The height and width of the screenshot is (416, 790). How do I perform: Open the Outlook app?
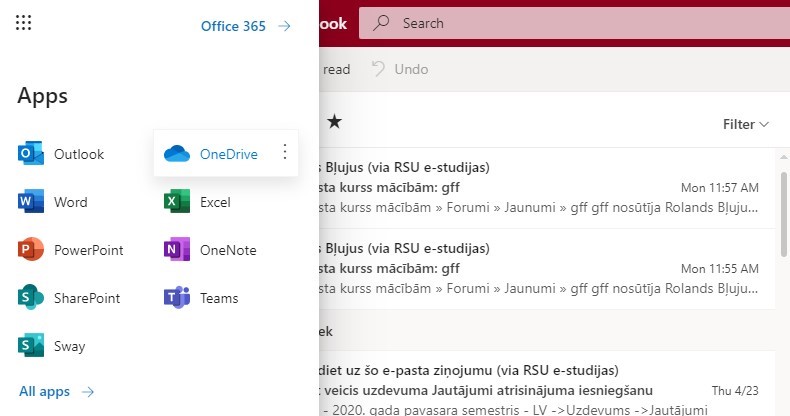[x=62, y=154]
